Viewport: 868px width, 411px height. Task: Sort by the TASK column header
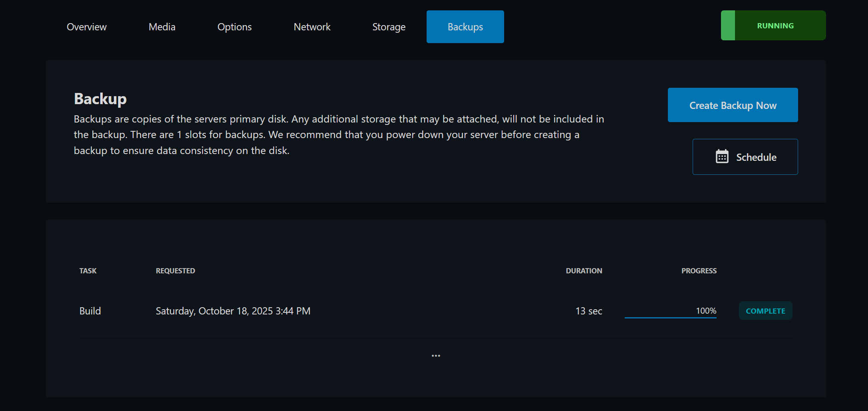pyautogui.click(x=88, y=271)
